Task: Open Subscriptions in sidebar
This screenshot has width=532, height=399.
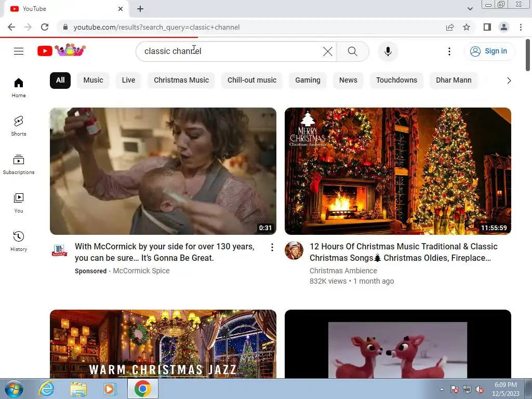Action: click(x=19, y=165)
